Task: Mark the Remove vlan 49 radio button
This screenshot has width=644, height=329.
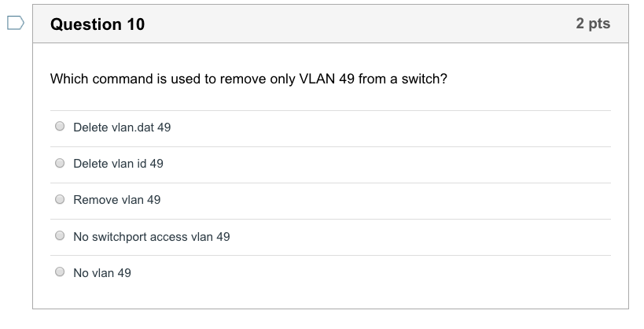Action: pyautogui.click(x=60, y=199)
